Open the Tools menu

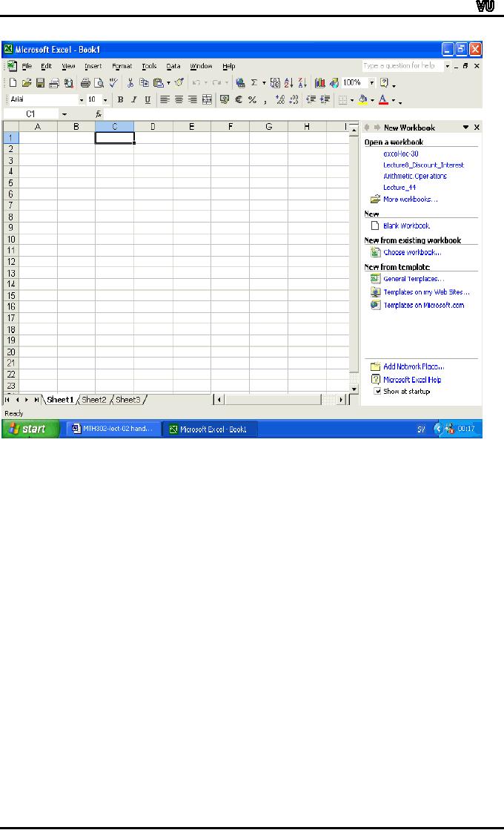click(x=149, y=66)
